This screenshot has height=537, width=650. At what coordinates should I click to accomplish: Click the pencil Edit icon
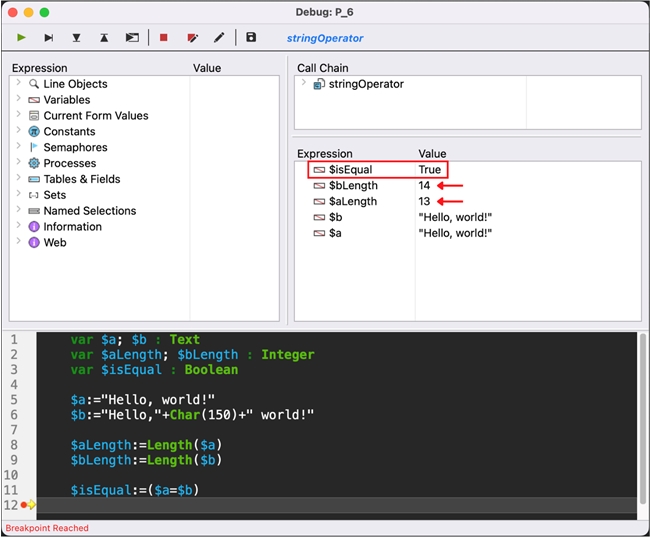[219, 38]
